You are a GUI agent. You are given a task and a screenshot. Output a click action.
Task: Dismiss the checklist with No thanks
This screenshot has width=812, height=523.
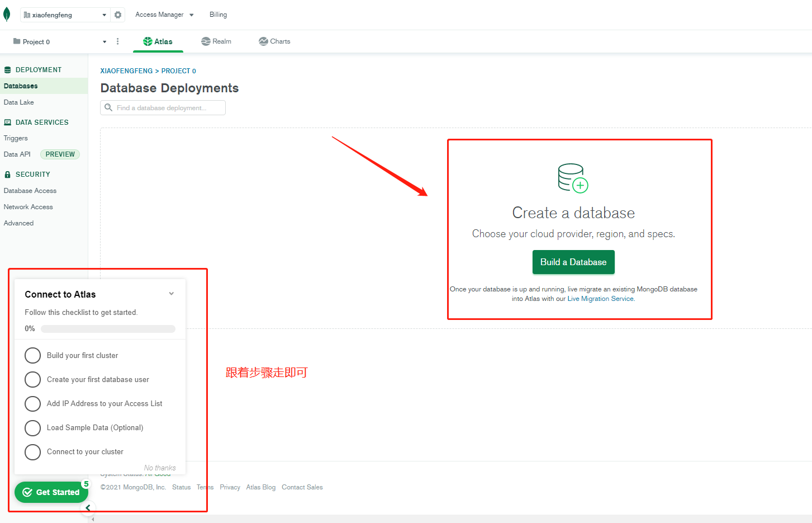(160, 468)
